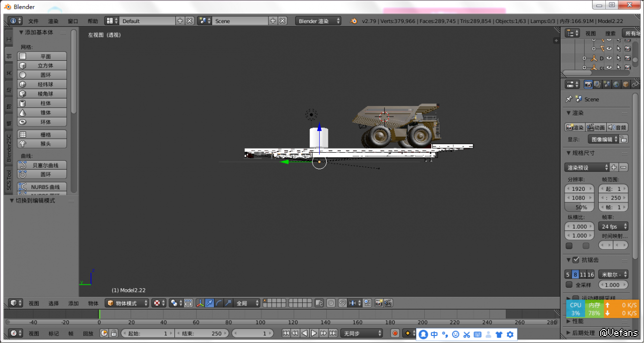
Task: Toggle the 抗锯齿 anti-aliasing checkbox
Action: 576,260
